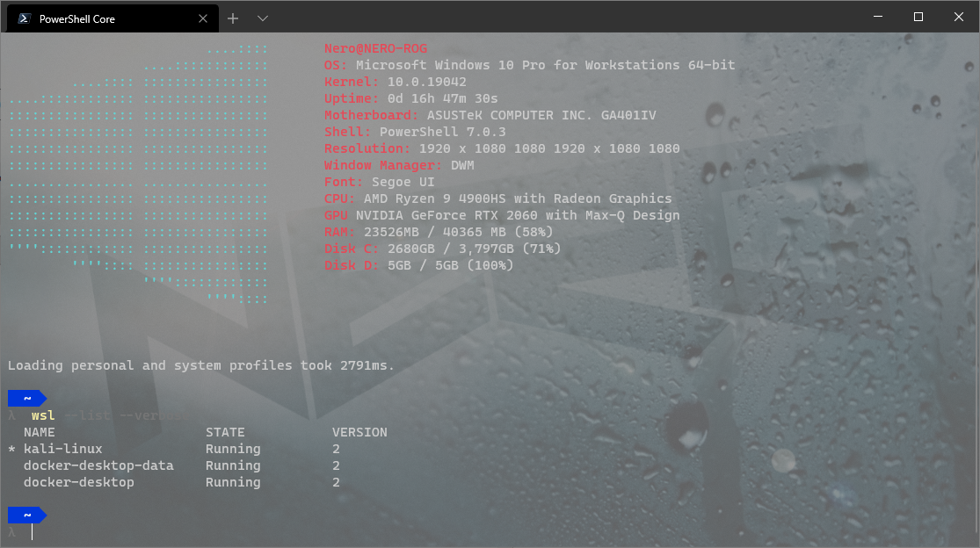Click the RAM value 23526MB / 40365 MB
980x548 pixels.
[x=434, y=232]
